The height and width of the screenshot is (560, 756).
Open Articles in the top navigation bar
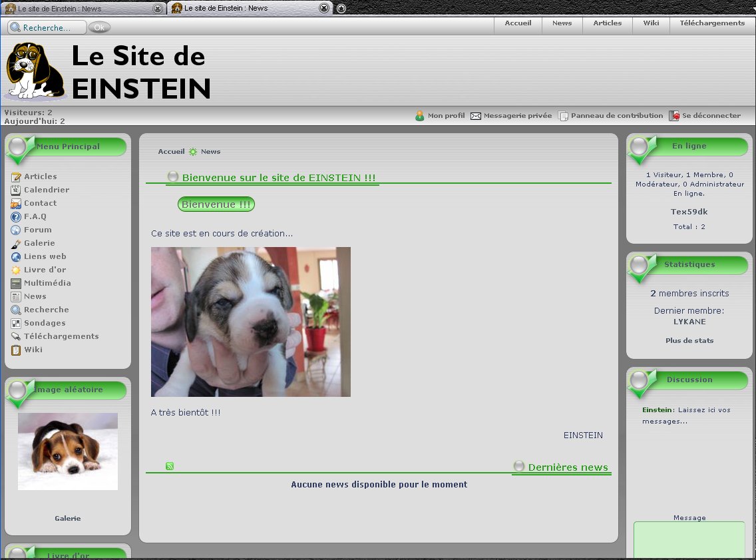click(608, 23)
